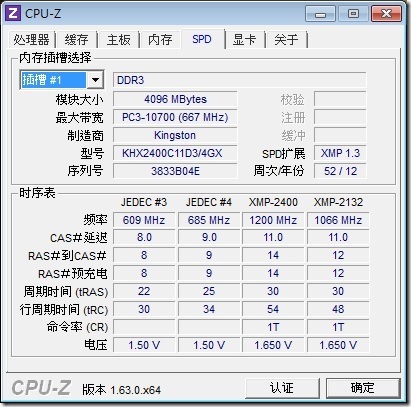This screenshot has width=411, height=407.
Task: Click the XMP-2400 tRAS value 30
Action: (273, 291)
